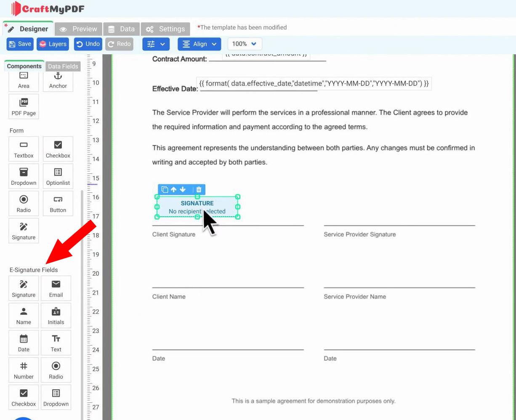Viewport: 516px width, 420px height.
Task: Delete the selected signature field via trash icon
Action: [199, 189]
